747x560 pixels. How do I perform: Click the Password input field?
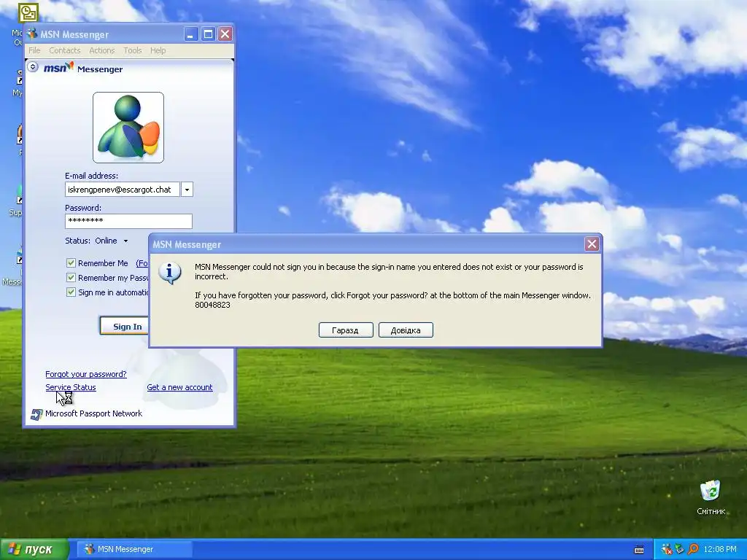point(128,221)
